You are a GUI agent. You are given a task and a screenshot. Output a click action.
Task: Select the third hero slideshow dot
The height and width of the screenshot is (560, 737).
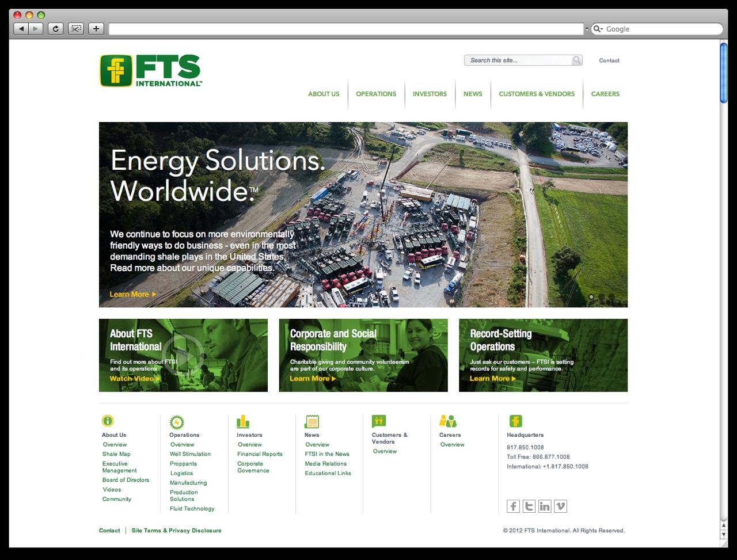coord(611,297)
